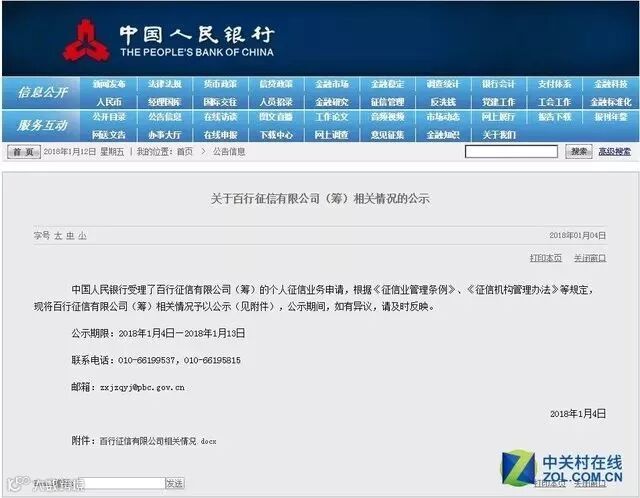Select 征信管理 in the navigation bar

(387, 102)
